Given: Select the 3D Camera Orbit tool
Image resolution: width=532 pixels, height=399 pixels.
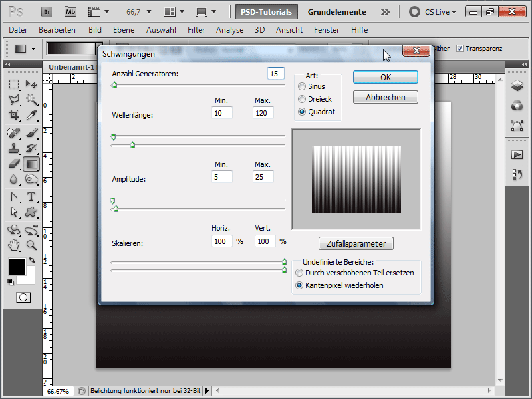Looking at the screenshot, I should (31, 230).
